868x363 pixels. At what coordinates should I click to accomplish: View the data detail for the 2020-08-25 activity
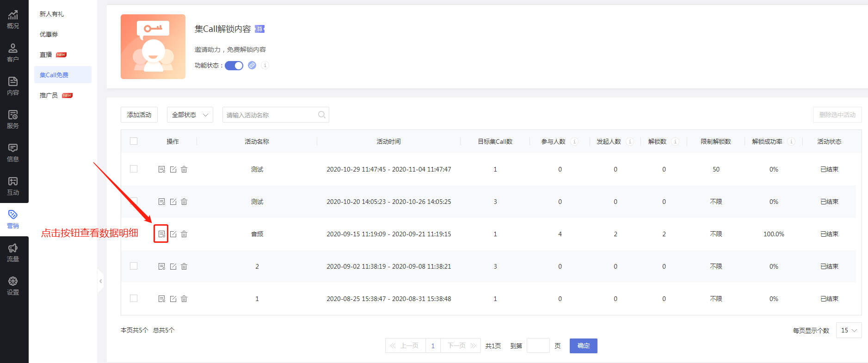(x=162, y=299)
